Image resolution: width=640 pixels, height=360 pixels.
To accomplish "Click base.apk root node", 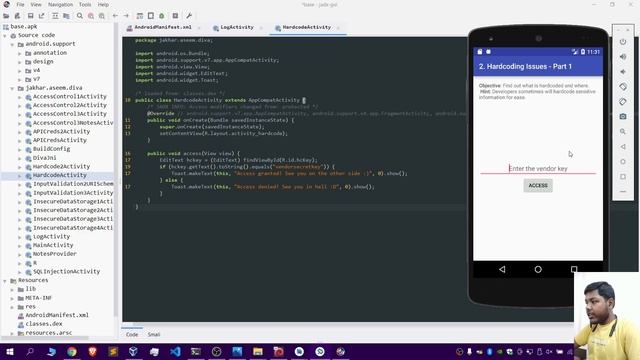I will tap(24, 27).
